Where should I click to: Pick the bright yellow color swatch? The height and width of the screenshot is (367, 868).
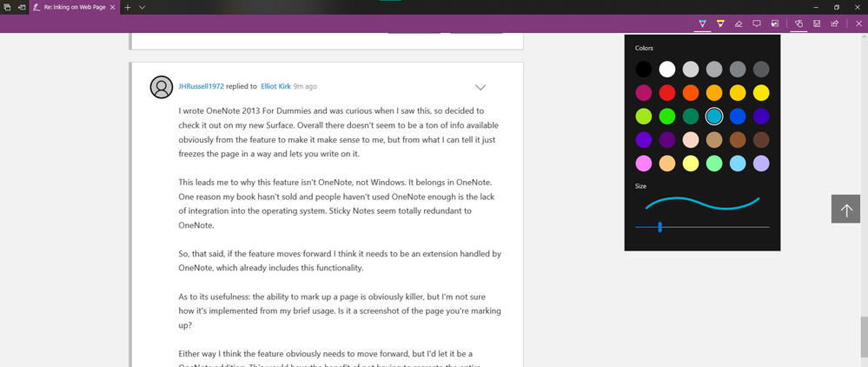pos(761,92)
